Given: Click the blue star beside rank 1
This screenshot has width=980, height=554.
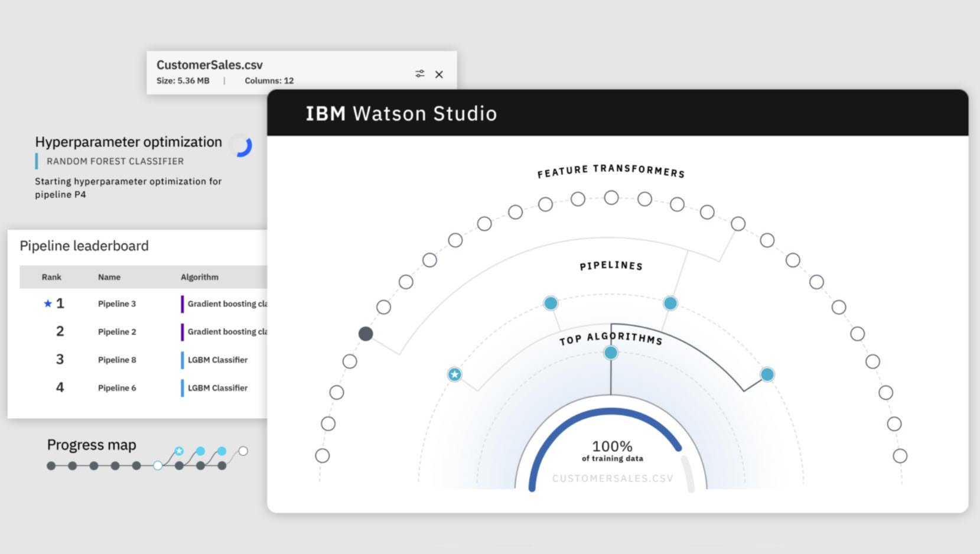Looking at the screenshot, I should 48,304.
